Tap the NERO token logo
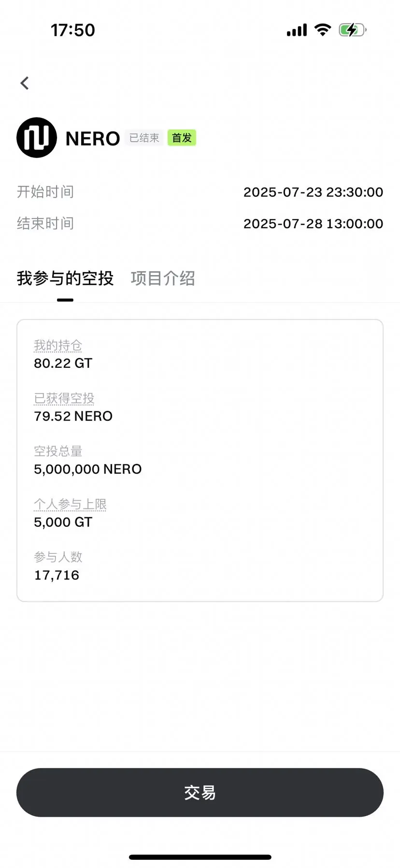 (37, 138)
